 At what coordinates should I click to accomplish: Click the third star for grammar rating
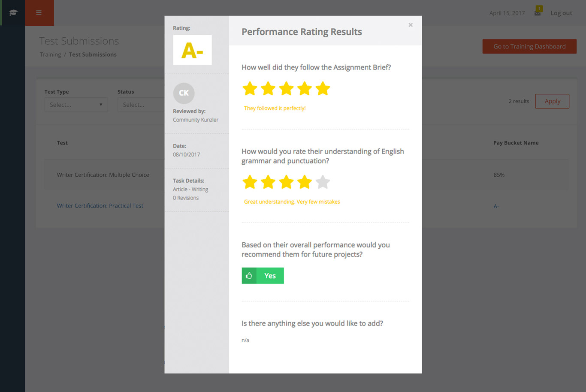(x=286, y=182)
